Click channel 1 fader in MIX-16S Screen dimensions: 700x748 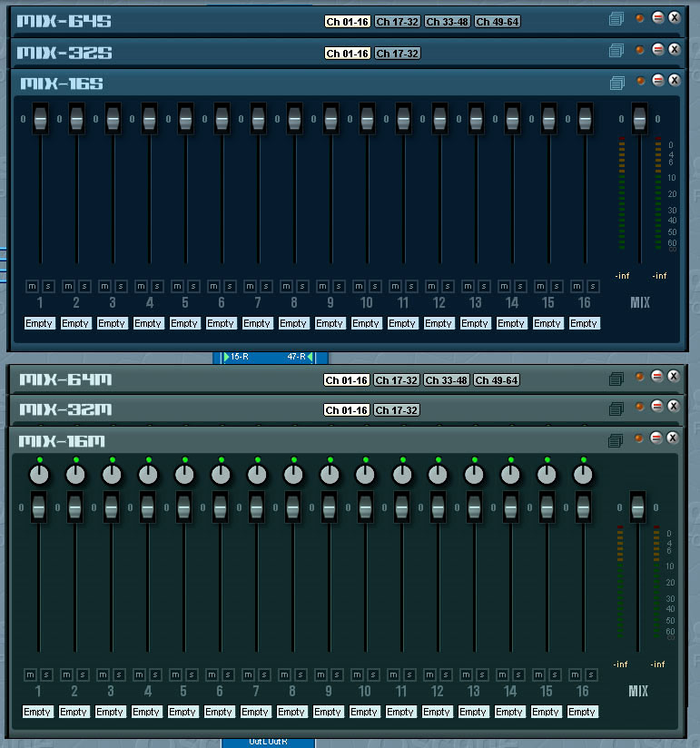[41, 118]
